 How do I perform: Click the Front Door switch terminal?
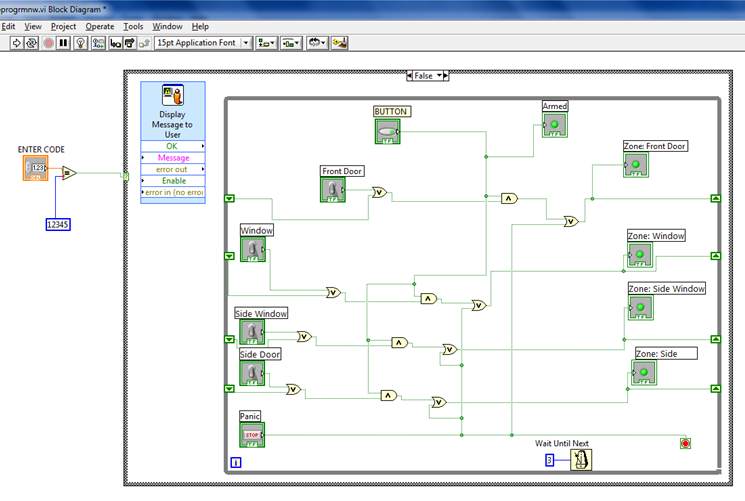pos(334,189)
